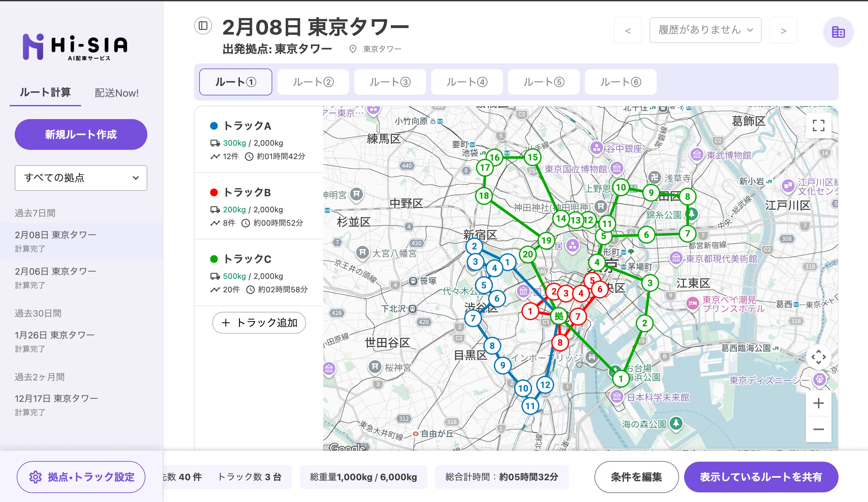This screenshot has height=502, width=868.
Task: Zoom out the map with minus
Action: click(x=818, y=429)
